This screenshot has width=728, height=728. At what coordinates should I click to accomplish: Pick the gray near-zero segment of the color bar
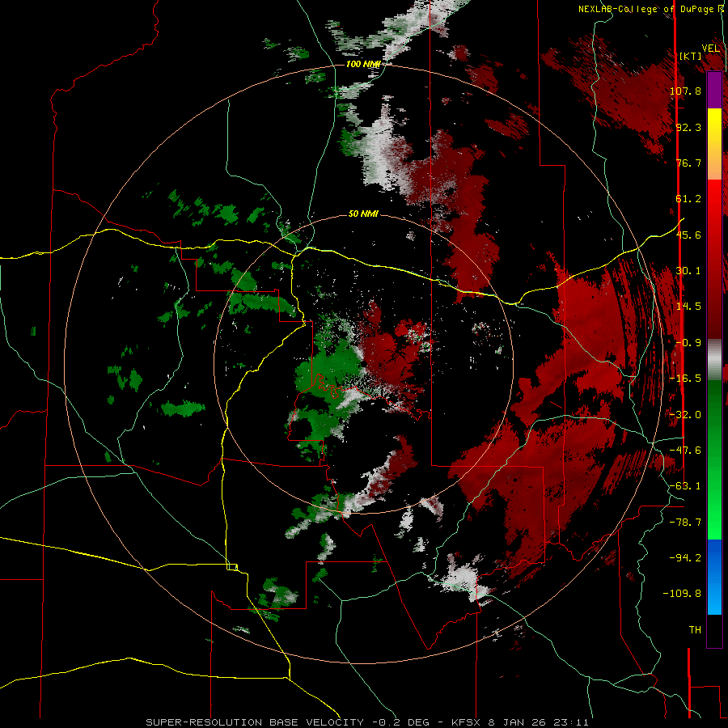[x=714, y=360]
